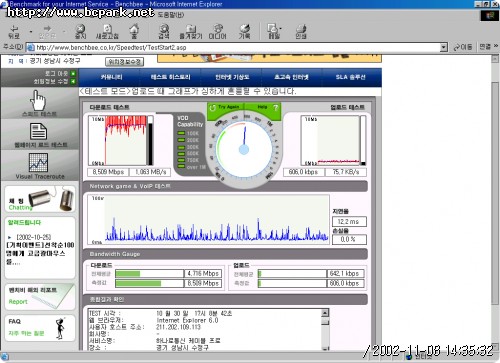500x363 pixels.
Task: Click the Try Again button on gauge
Action: click(x=225, y=107)
